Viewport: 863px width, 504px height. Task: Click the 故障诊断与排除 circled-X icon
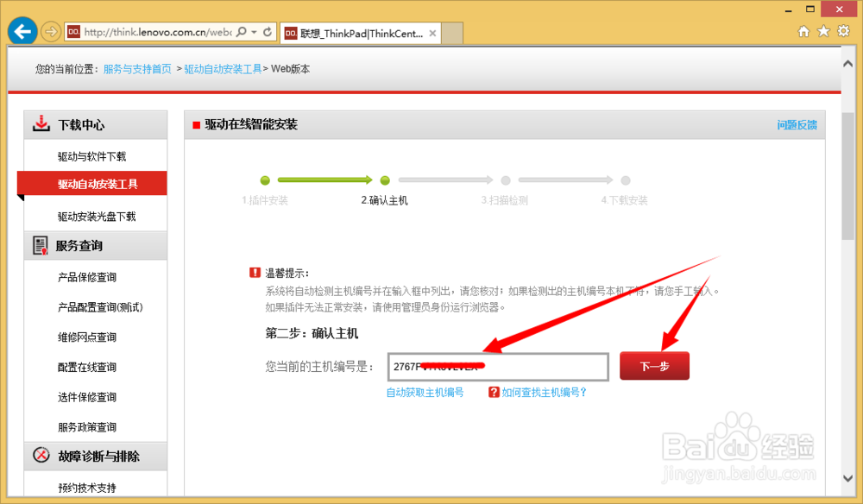[41, 455]
